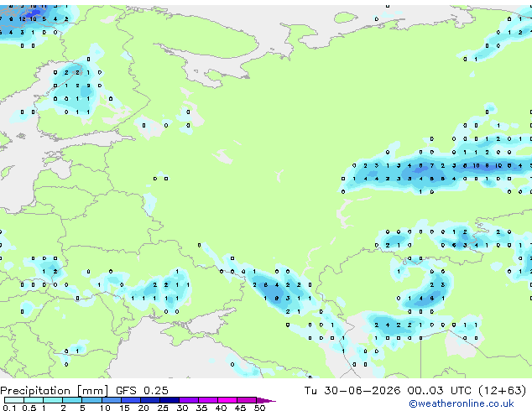Click the 40–45 mm legend color swatch
This screenshot has height=411, width=532.
[227, 400]
